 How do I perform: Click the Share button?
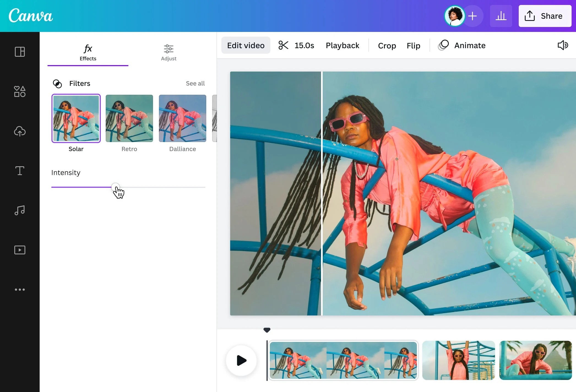coord(544,16)
